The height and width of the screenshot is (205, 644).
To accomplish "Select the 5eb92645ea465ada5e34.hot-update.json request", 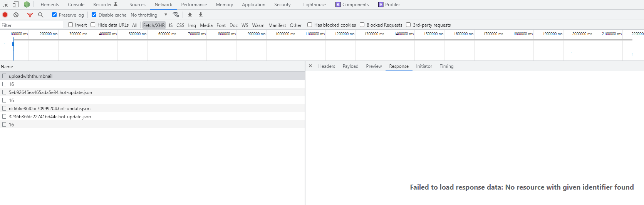I will point(153,92).
